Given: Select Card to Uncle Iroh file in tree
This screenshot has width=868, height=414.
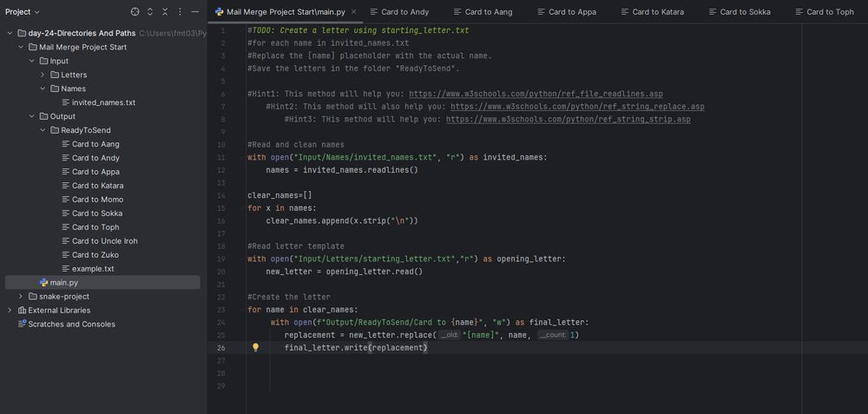Looking at the screenshot, I should pyautogui.click(x=105, y=240).
